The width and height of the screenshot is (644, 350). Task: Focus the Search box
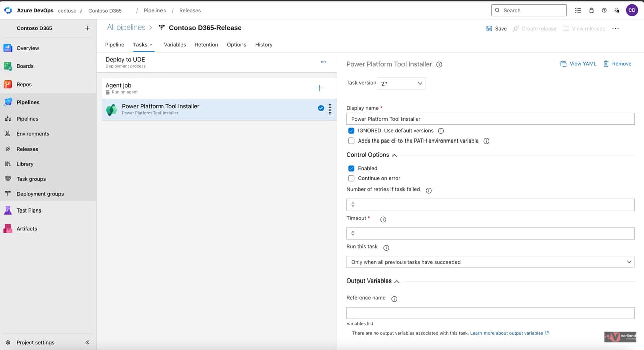[528, 10]
